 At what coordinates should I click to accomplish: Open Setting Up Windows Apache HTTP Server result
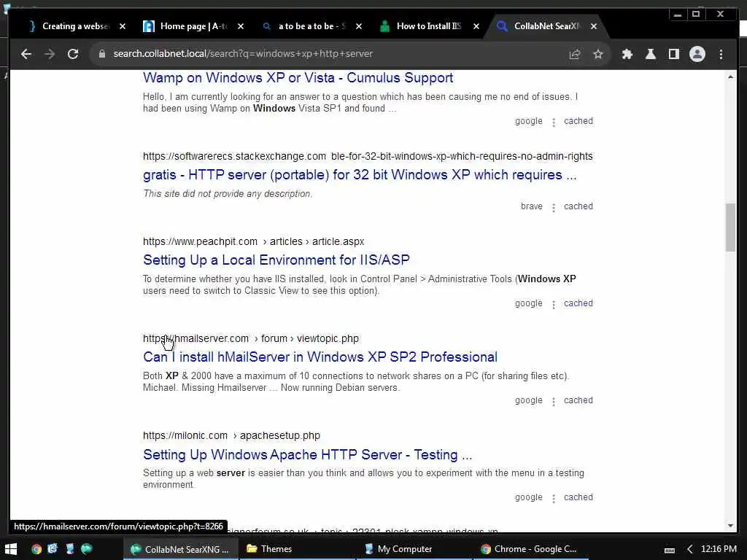tap(307, 455)
